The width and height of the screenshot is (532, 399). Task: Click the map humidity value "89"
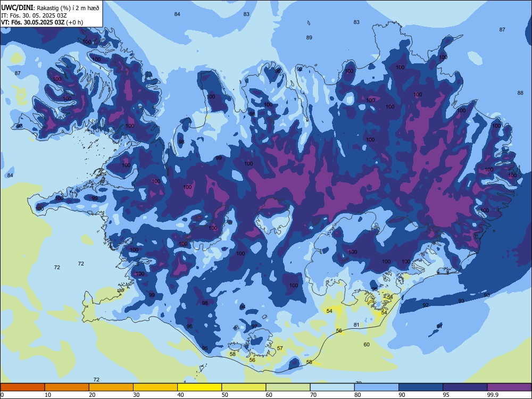309,38
